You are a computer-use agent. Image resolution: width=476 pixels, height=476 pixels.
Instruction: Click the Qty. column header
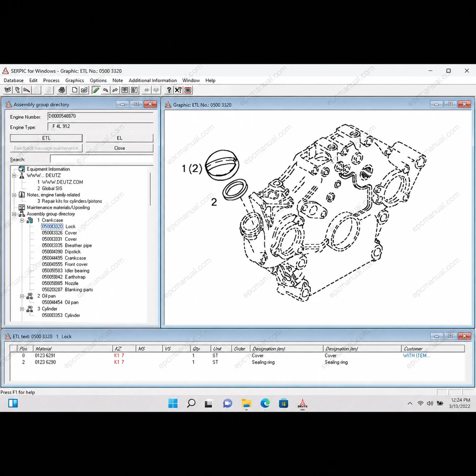200,349
